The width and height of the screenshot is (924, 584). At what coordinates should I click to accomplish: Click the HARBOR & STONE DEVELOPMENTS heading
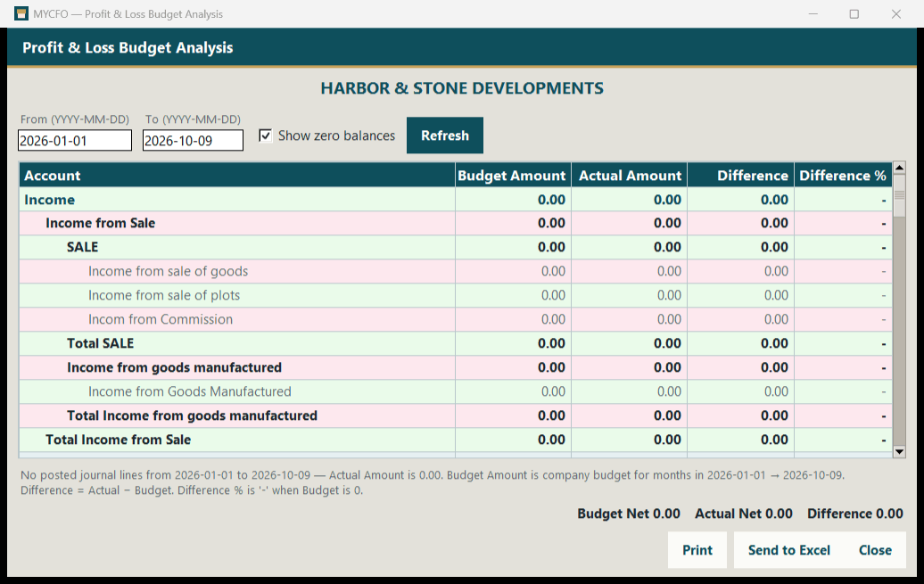point(462,88)
